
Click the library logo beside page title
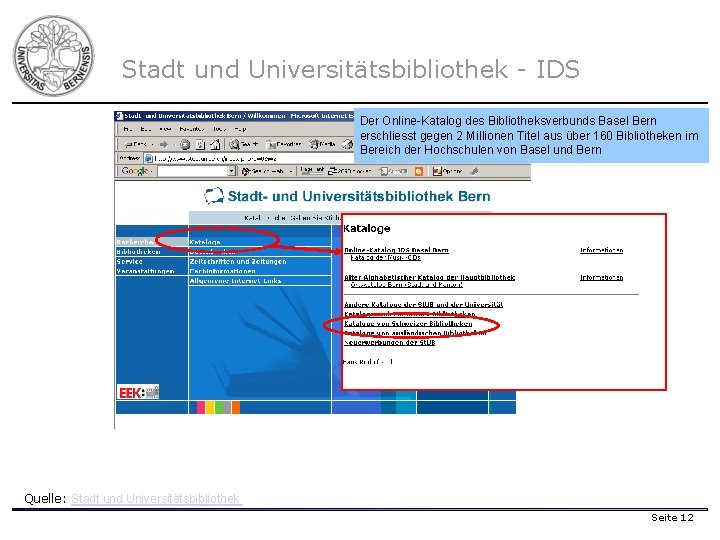[x=214, y=196]
